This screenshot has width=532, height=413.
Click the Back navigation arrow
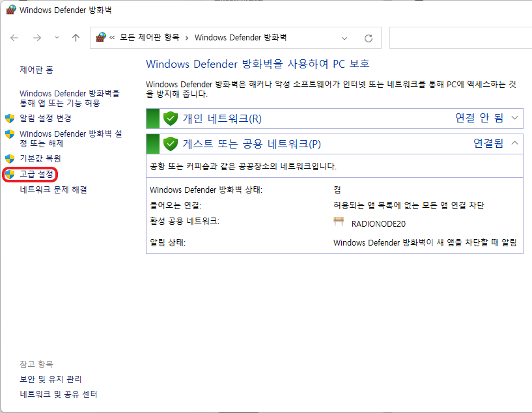coord(14,38)
